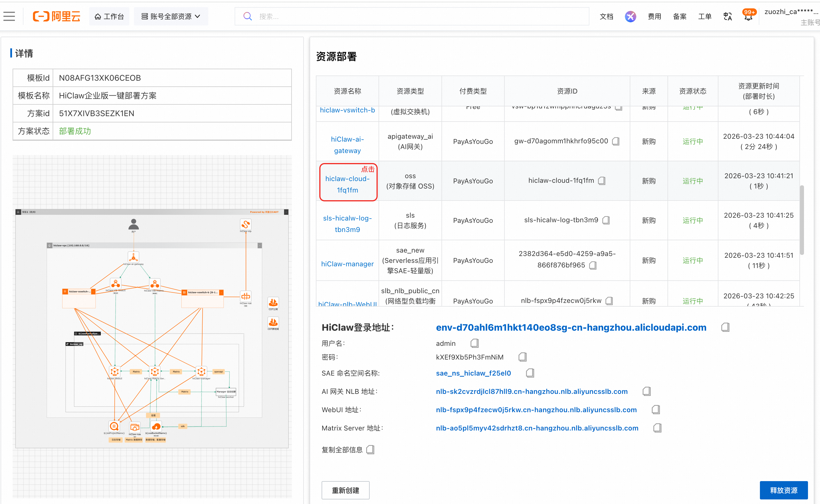Viewport: 820px width, 504px height.
Task: Select hiClaw-WebUI app node in diagram
Action: 115,371
